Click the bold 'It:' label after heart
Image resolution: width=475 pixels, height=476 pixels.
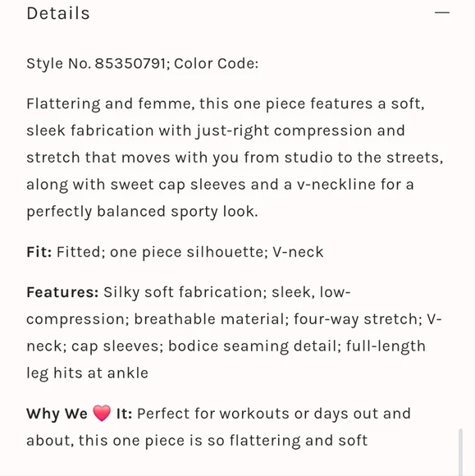pyautogui.click(x=124, y=414)
